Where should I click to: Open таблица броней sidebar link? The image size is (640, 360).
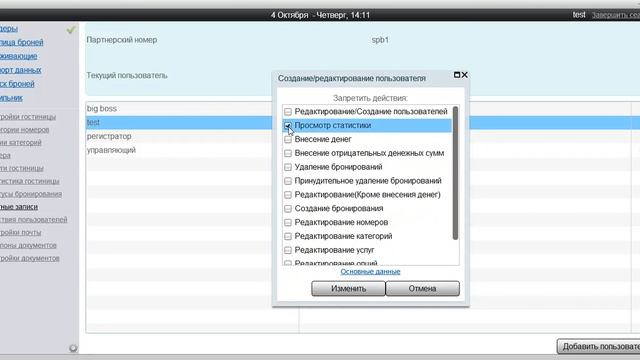click(x=22, y=42)
